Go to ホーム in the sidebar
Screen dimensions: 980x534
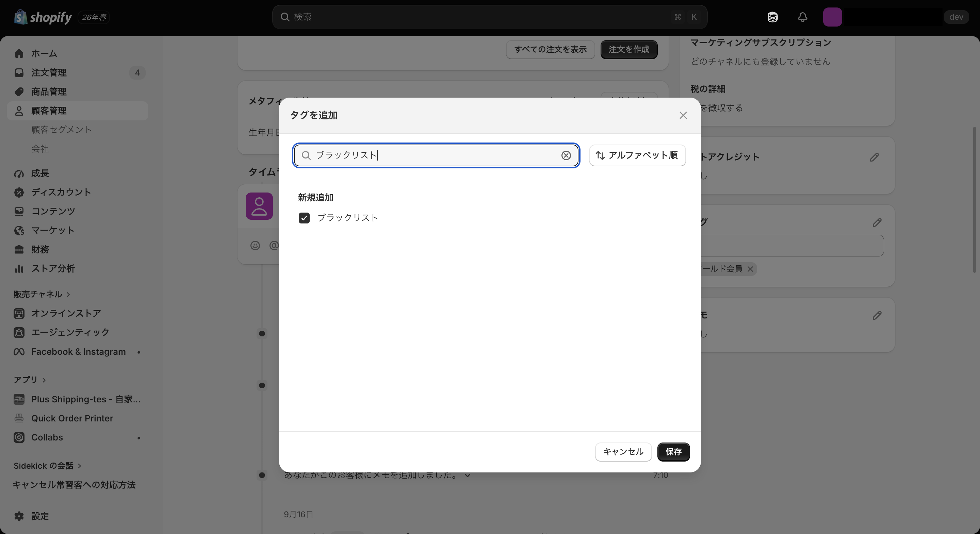pos(77,54)
